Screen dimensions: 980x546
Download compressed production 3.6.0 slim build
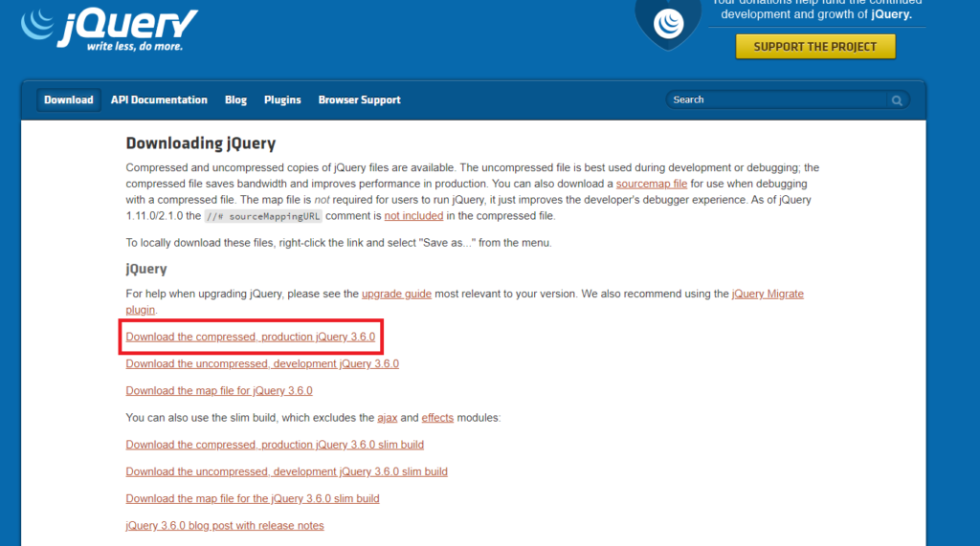[275, 445]
